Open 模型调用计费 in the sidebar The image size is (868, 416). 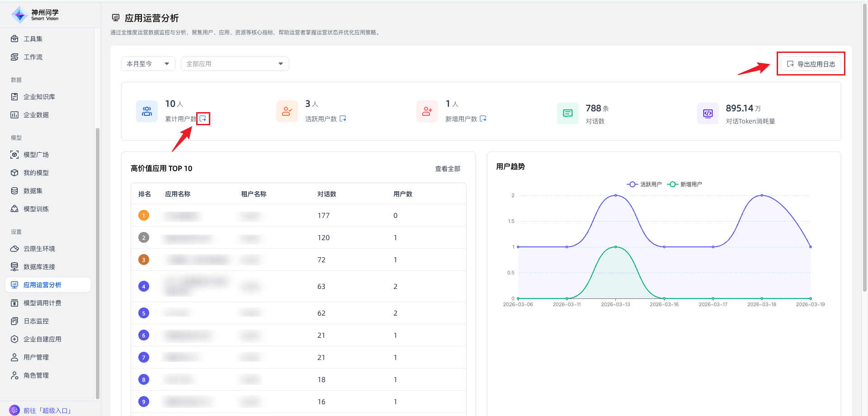(42, 303)
